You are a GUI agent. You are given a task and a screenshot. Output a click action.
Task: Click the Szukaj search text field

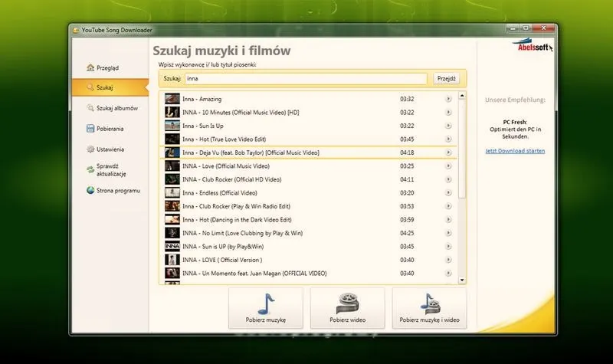[x=306, y=79]
